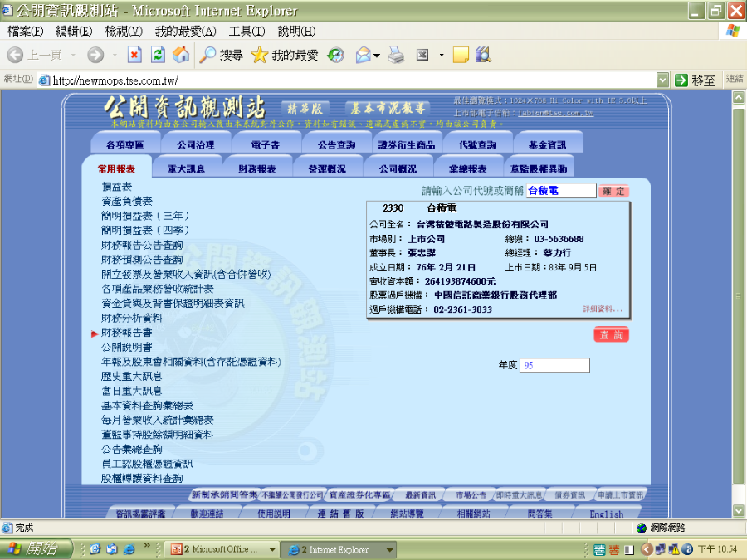Click the 基本市況報導 header button
The image size is (747, 560).
[388, 109]
